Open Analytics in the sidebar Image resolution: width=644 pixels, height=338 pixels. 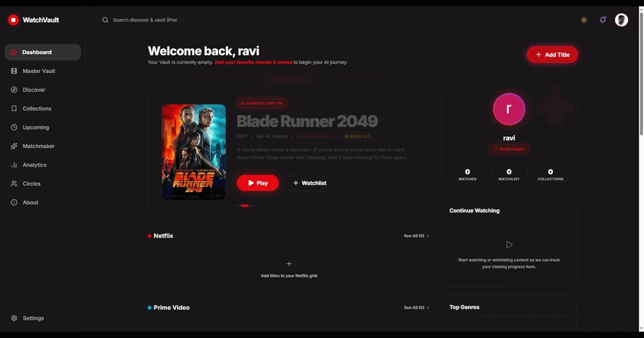[43, 165]
